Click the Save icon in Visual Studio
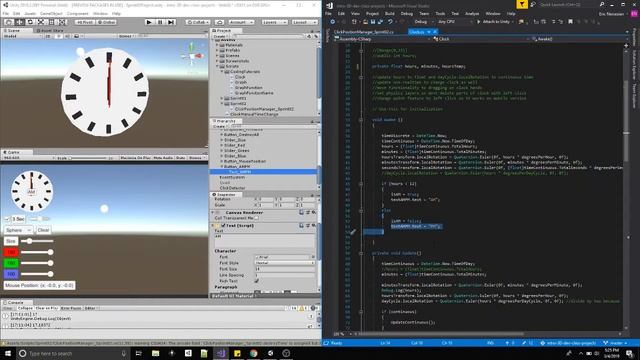Viewport: 640px width, 360px height. click(373, 22)
